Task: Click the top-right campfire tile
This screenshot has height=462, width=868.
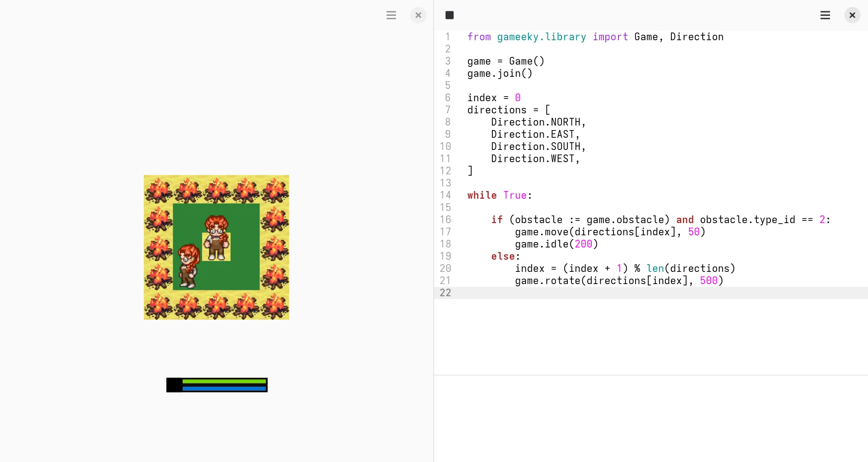Action: click(x=274, y=189)
